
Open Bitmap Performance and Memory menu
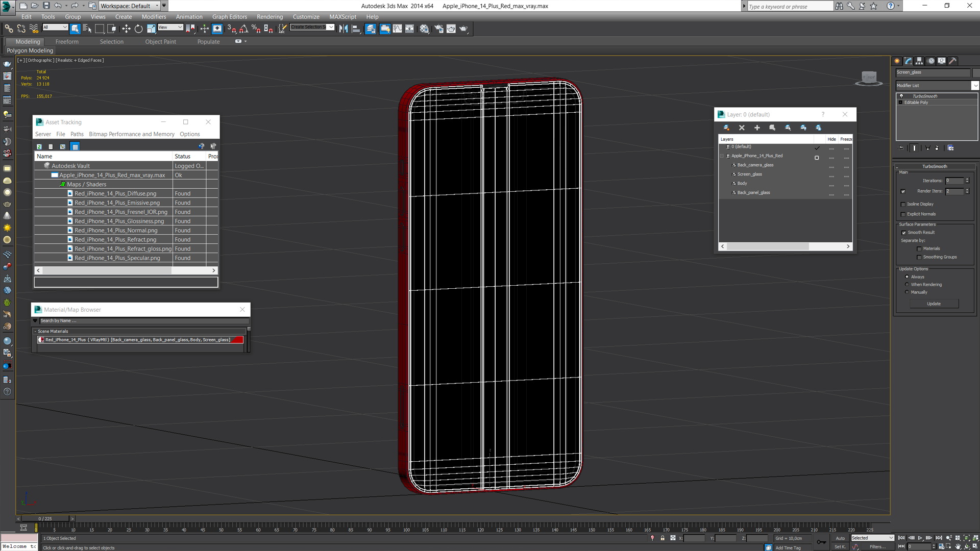[132, 134]
